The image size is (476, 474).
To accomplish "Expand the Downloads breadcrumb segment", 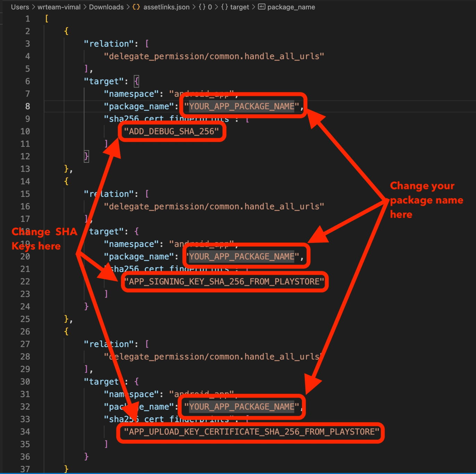I will [106, 7].
